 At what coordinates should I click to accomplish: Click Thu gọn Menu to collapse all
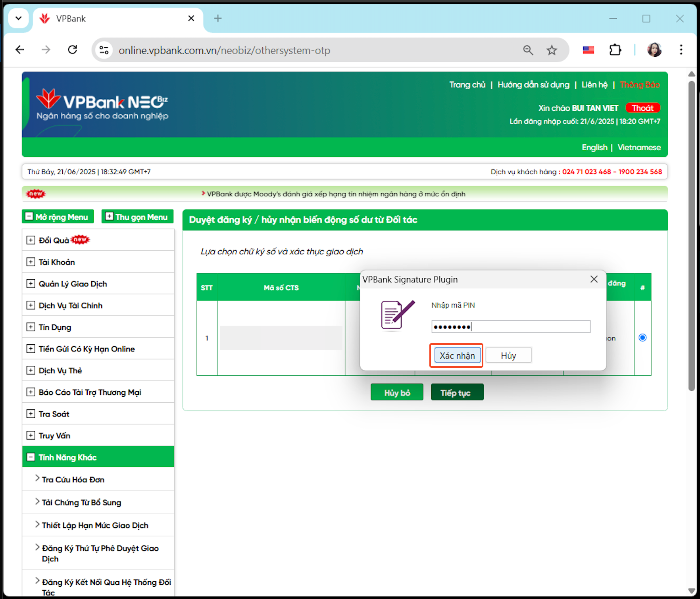138,217
